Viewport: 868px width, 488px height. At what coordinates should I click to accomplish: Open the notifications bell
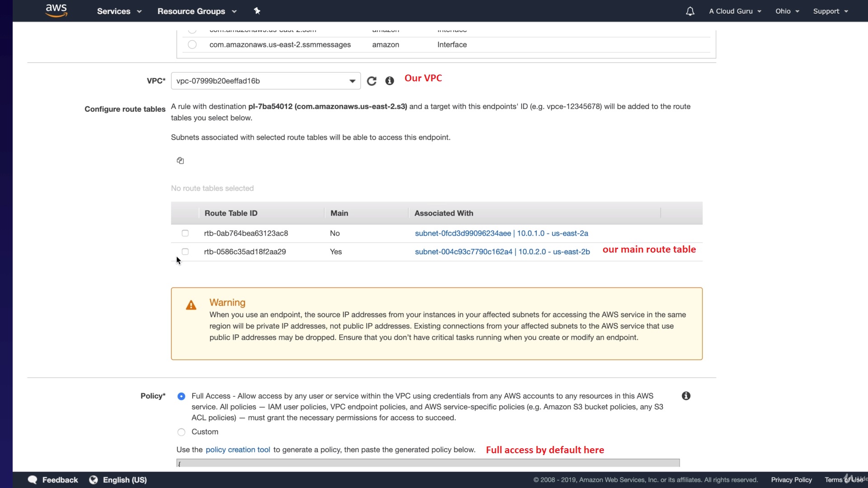(x=690, y=11)
